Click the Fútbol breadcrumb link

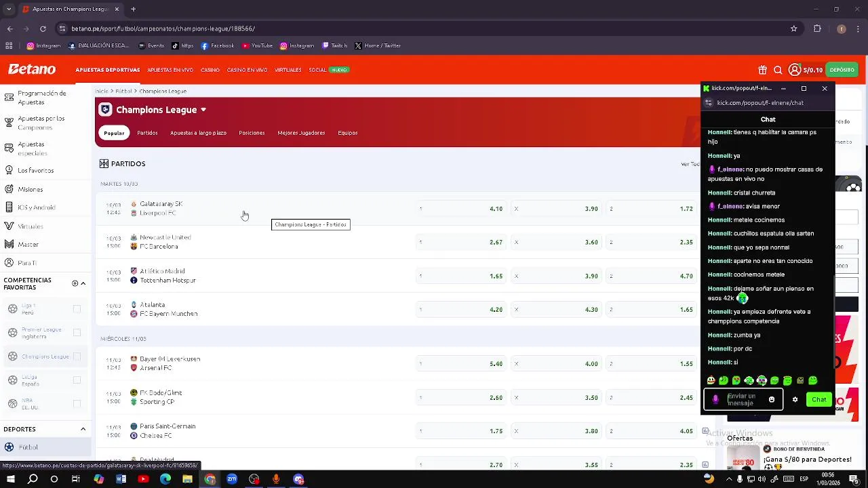[124, 91]
